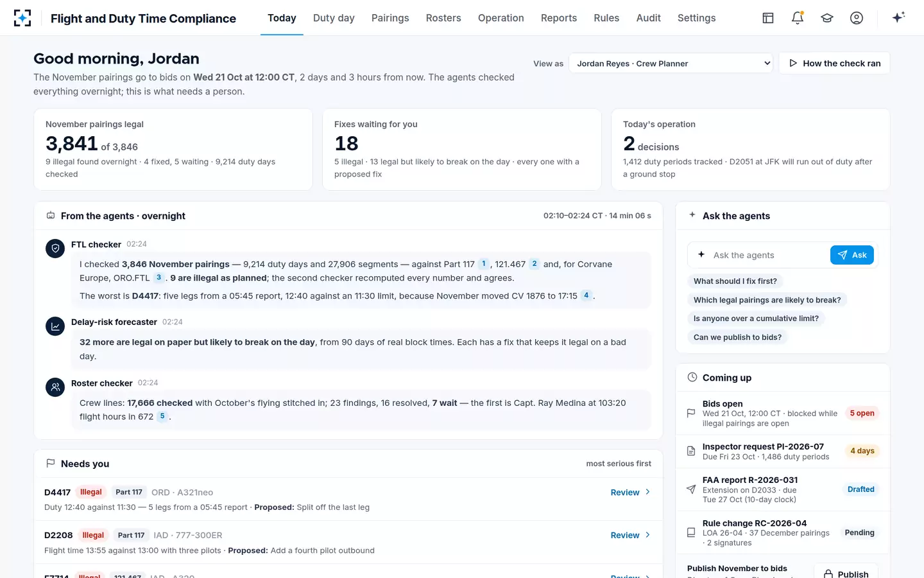Select the Operation tab
924x578 pixels.
point(501,18)
